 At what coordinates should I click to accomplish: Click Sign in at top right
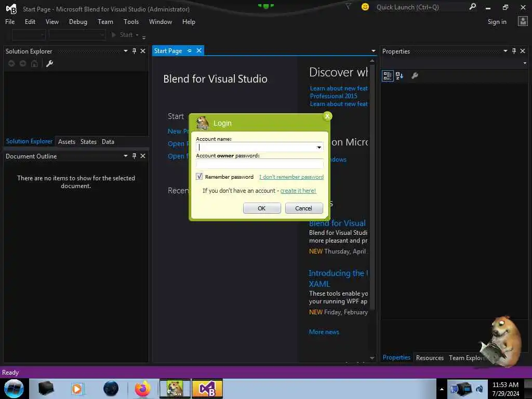tap(497, 22)
